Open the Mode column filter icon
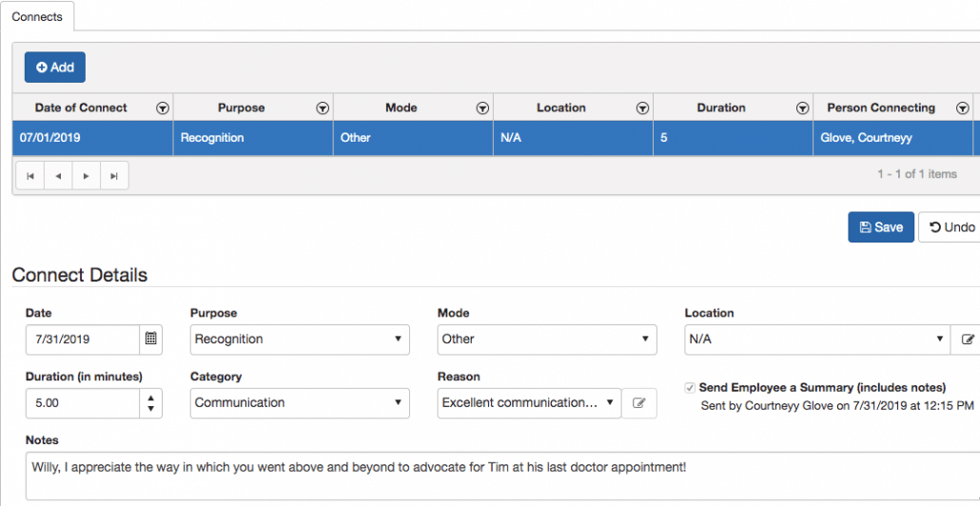This screenshot has width=980, height=506. pyautogui.click(x=482, y=108)
